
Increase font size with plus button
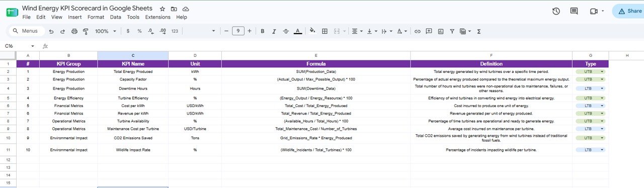tap(250, 31)
